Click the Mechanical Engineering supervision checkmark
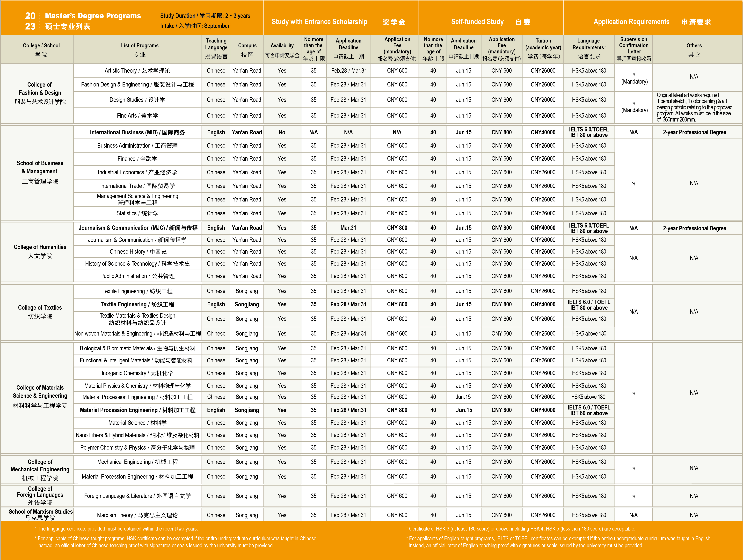 coord(634,468)
